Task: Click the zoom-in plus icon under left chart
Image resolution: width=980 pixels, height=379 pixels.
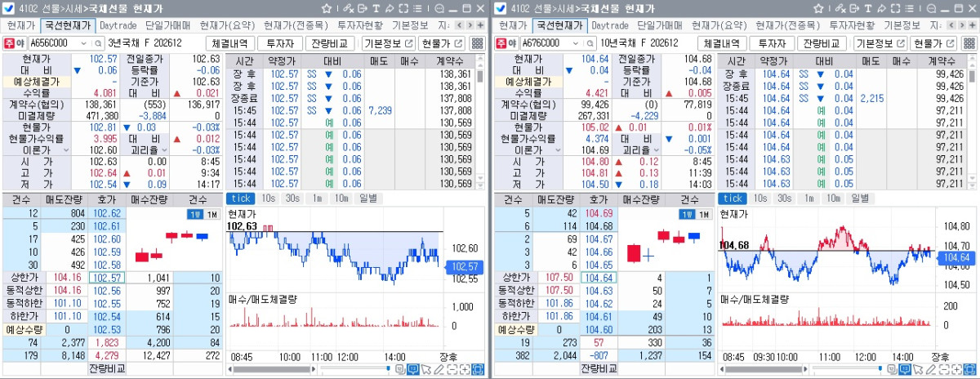Action: click(465, 369)
